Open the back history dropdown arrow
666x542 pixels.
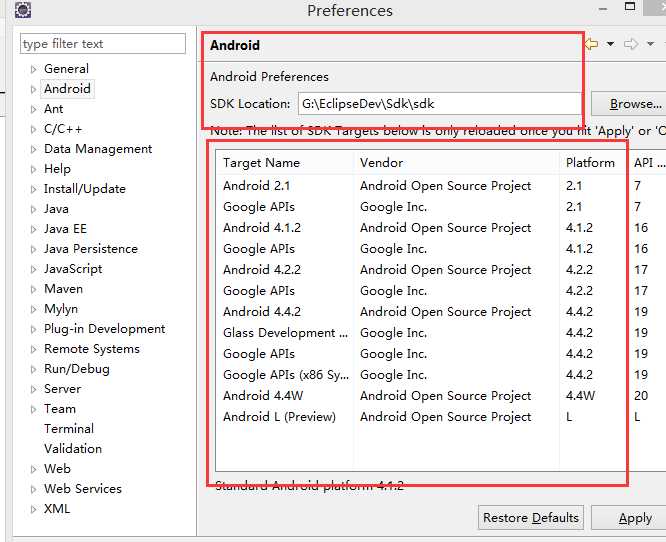tap(608, 45)
